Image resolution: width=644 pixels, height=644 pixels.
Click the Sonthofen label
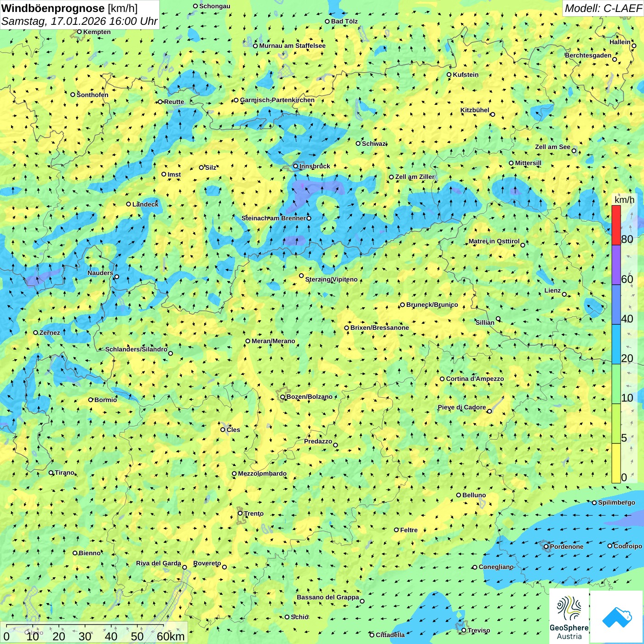(x=92, y=95)
